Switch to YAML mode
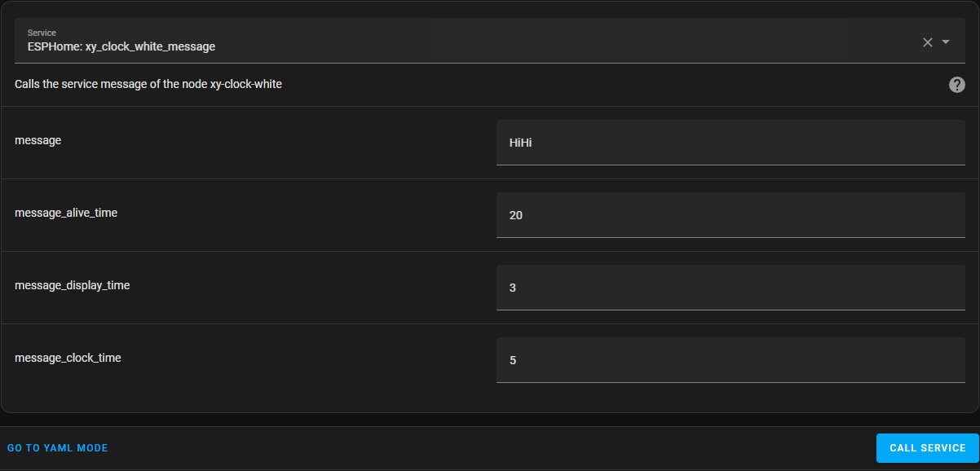This screenshot has width=980, height=471. [58, 448]
